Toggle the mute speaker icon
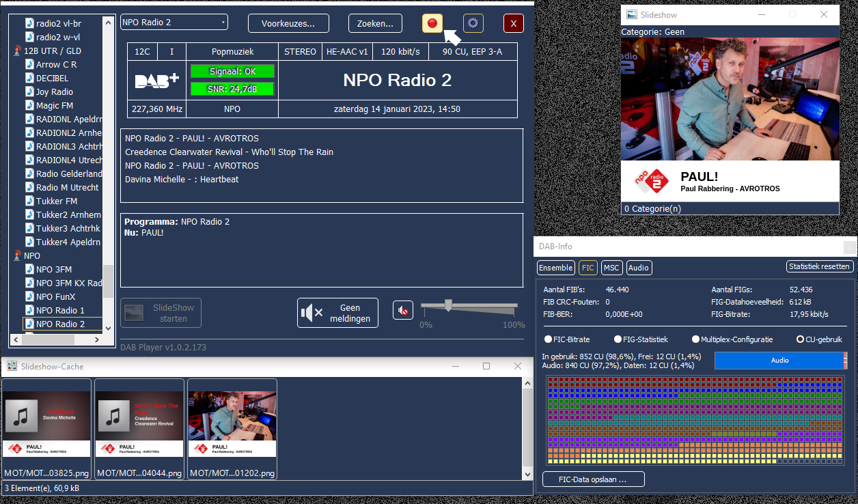Viewport: 858px width, 504px height. (x=403, y=311)
